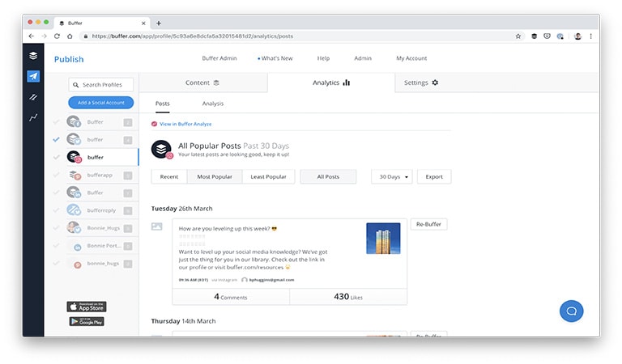Click the profile avatar beside All Popular Posts
This screenshot has height=364, width=622.
(x=161, y=150)
